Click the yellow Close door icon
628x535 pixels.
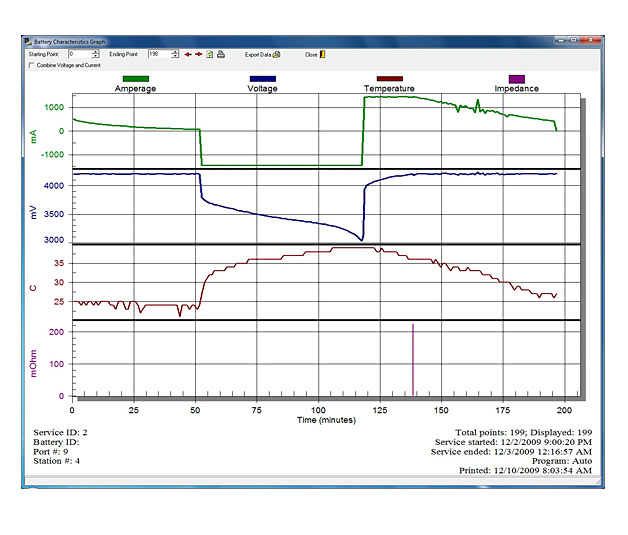(322, 54)
